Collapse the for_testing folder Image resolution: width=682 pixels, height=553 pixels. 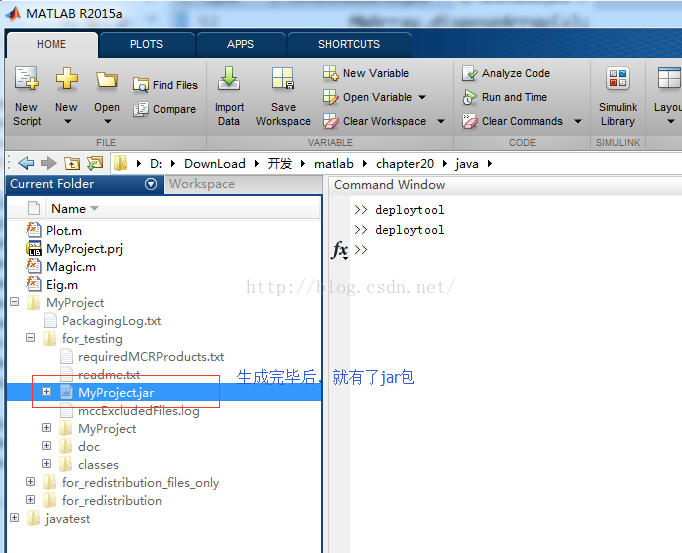[30, 338]
